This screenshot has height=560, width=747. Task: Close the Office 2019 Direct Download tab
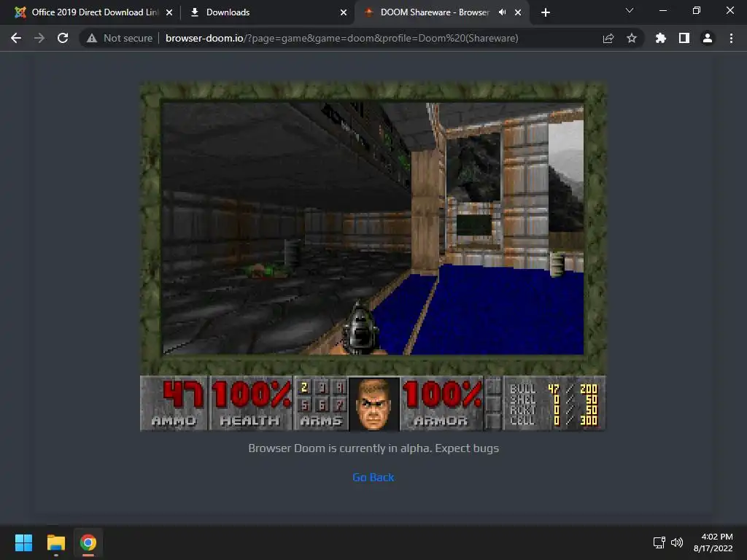[x=169, y=13]
